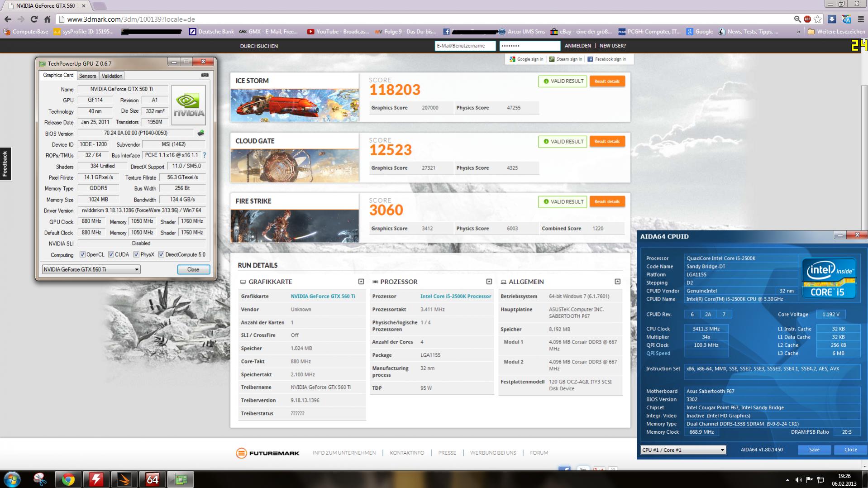The width and height of the screenshot is (868, 488).
Task: Toggle PhysX checkbox in GPU-Z
Action: click(136, 254)
